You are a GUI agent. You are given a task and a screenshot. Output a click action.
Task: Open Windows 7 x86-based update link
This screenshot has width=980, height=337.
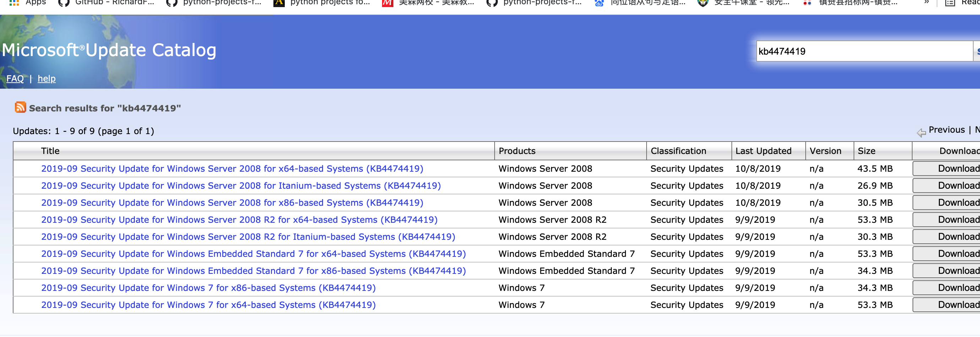tap(208, 288)
